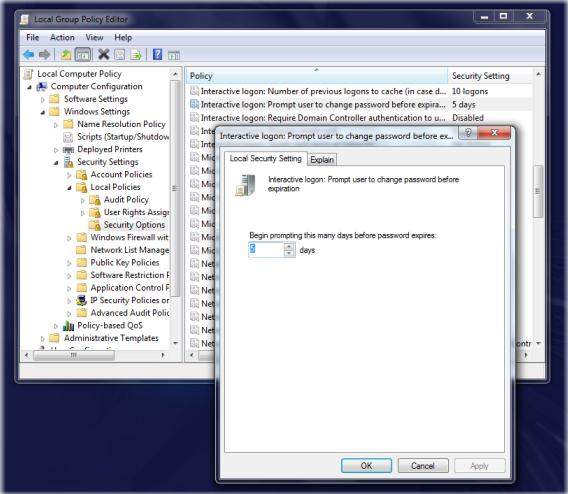Click the Forward arrow toolbar icon
568x494 pixels.
(44, 55)
